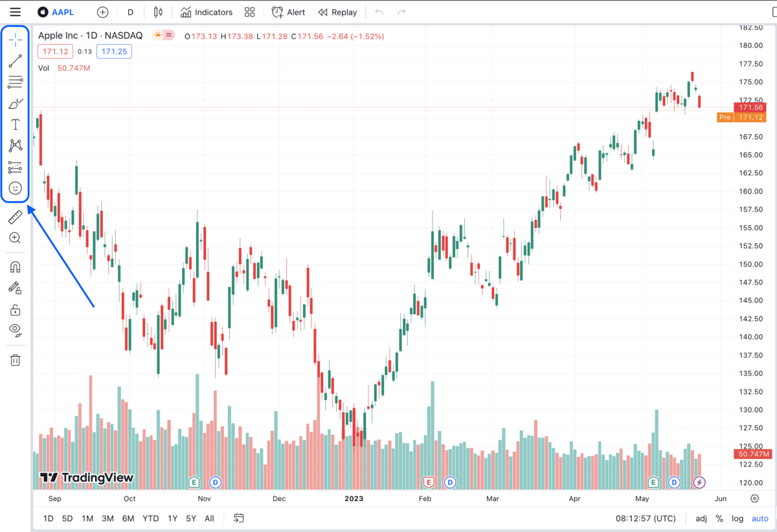777x532 pixels.
Task: Click the 2023 label on time axis
Action: 354,498
